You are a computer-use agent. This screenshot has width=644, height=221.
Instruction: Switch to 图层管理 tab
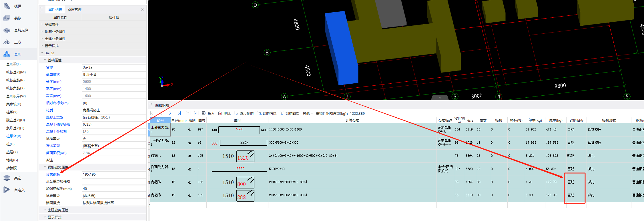(x=75, y=9)
